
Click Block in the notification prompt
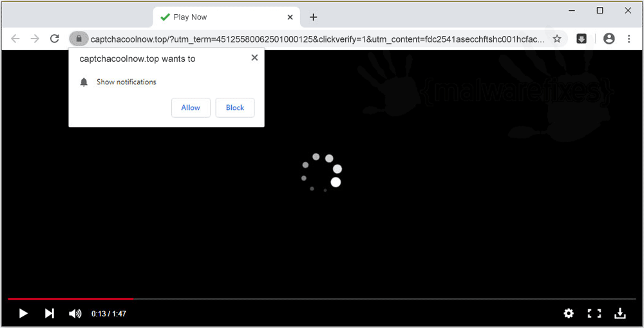pyautogui.click(x=235, y=107)
